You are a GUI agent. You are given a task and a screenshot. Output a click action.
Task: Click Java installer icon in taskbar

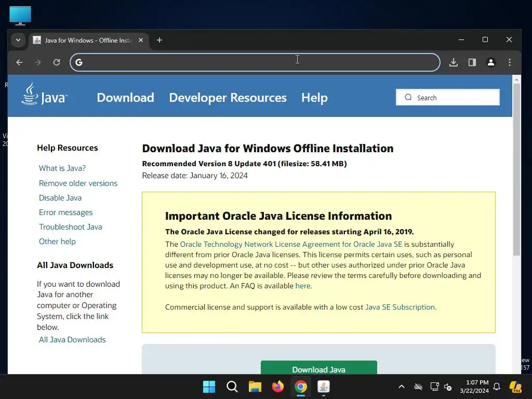pyautogui.click(x=324, y=387)
